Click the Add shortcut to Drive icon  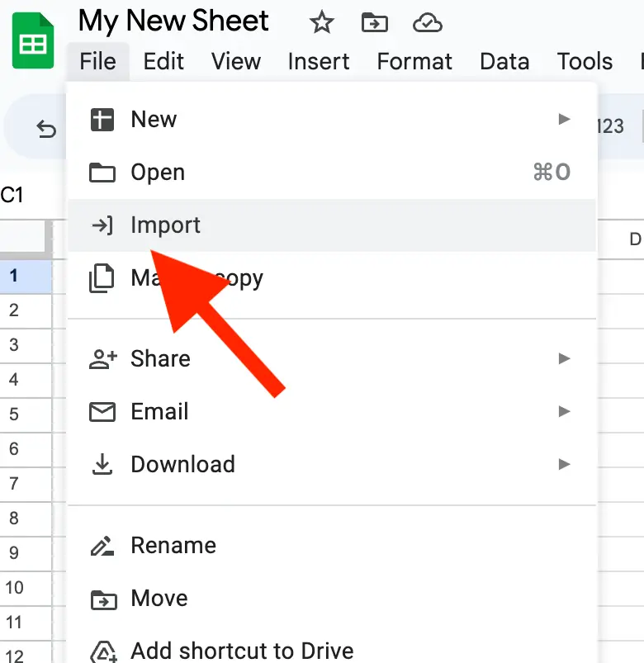(x=103, y=651)
